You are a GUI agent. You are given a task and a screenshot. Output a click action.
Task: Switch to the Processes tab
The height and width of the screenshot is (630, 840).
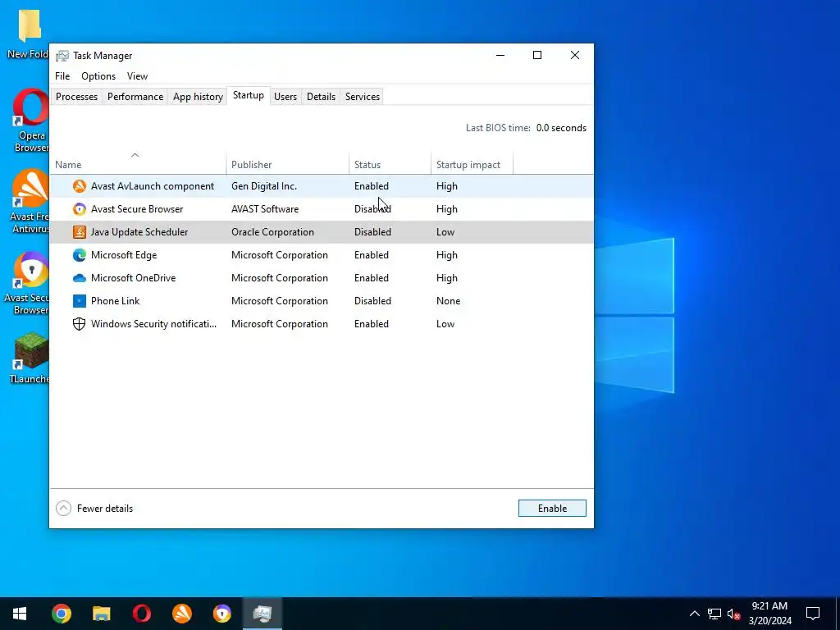tap(76, 97)
